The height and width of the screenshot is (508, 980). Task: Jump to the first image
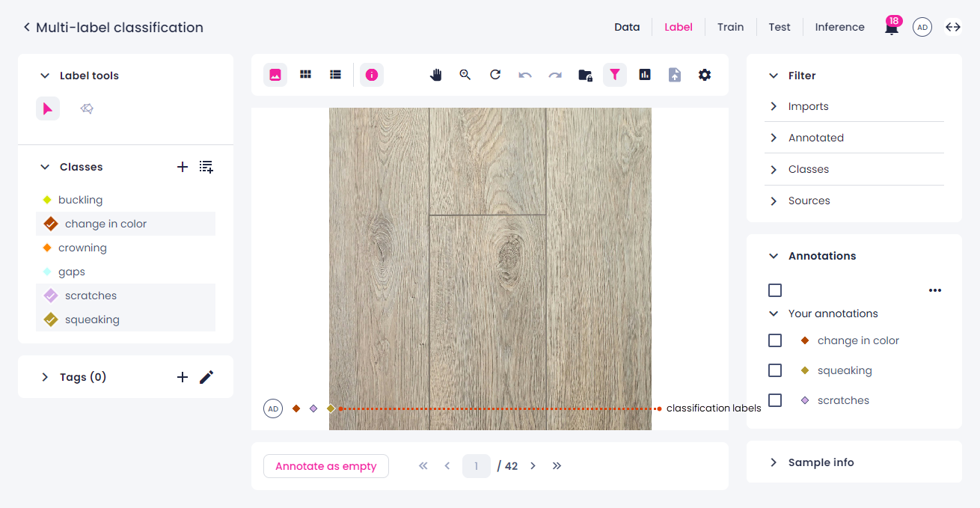(x=423, y=466)
